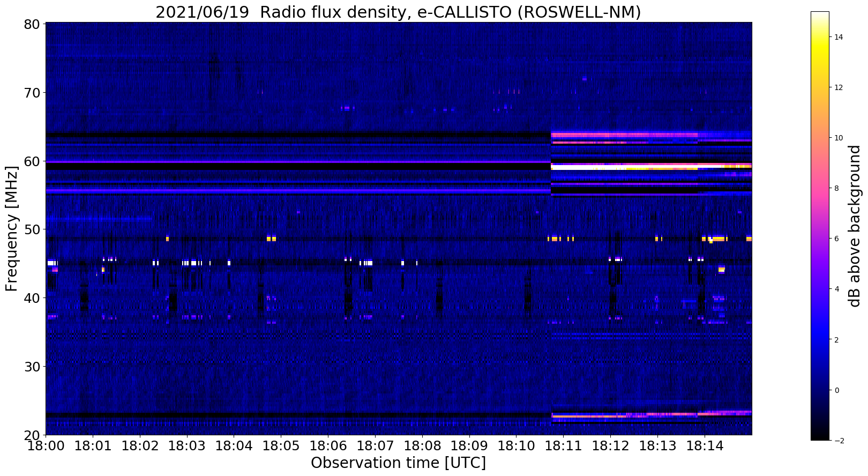Click the colorbar tick label −2
Image resolution: width=868 pixels, height=476 pixels.
[x=839, y=441]
